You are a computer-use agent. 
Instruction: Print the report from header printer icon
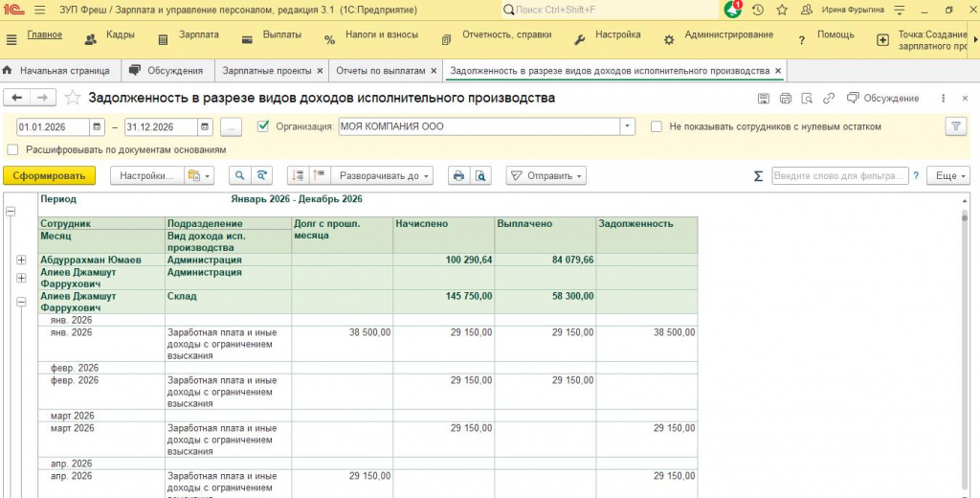pos(786,99)
